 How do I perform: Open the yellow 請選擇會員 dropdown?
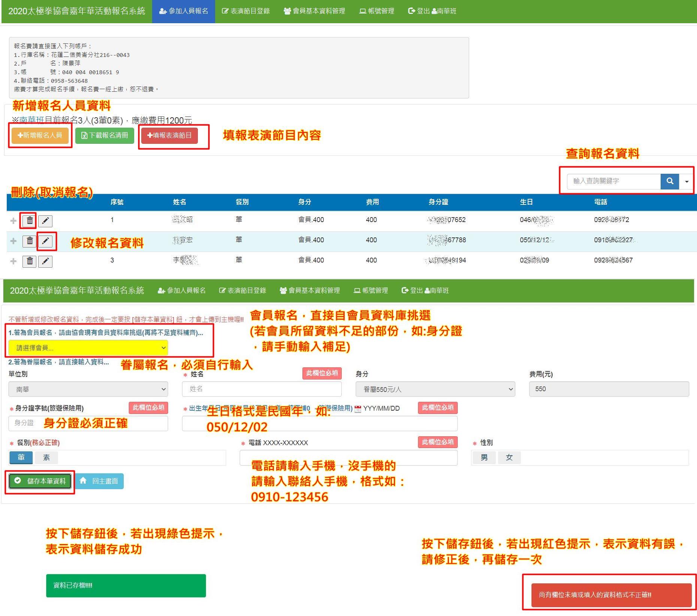pos(88,348)
